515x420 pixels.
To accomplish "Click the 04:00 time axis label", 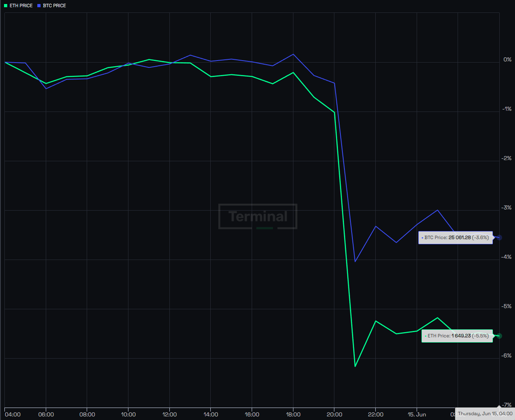I will 12,414.
